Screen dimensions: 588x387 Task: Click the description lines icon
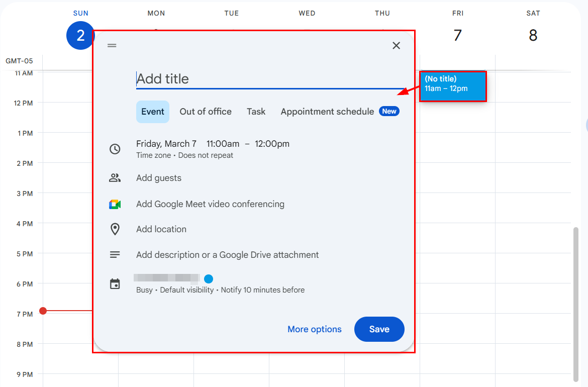click(x=115, y=255)
